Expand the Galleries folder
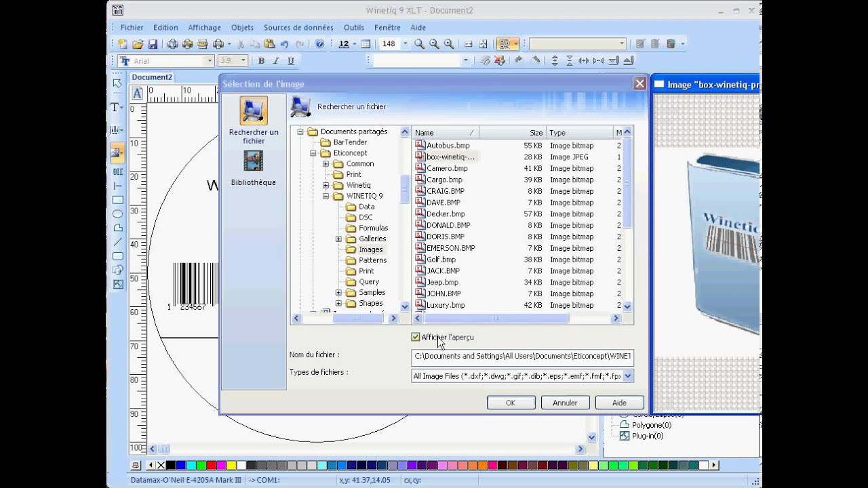The height and width of the screenshot is (488, 868). coord(338,239)
